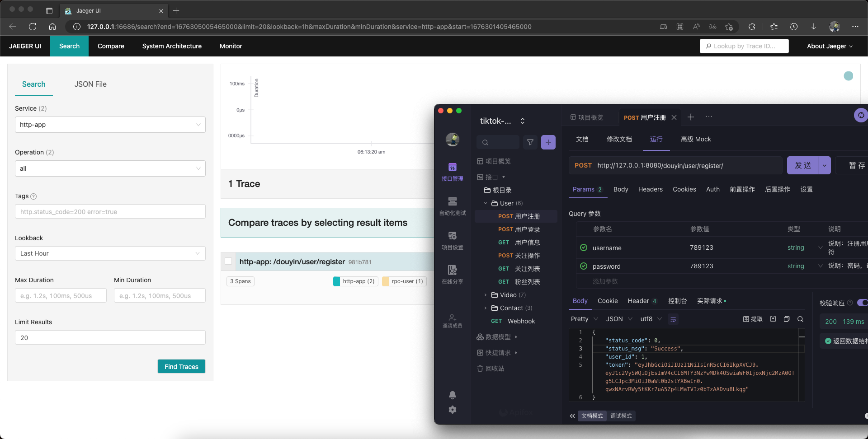Search in response body icon
The height and width of the screenshot is (439, 868).
point(800,319)
